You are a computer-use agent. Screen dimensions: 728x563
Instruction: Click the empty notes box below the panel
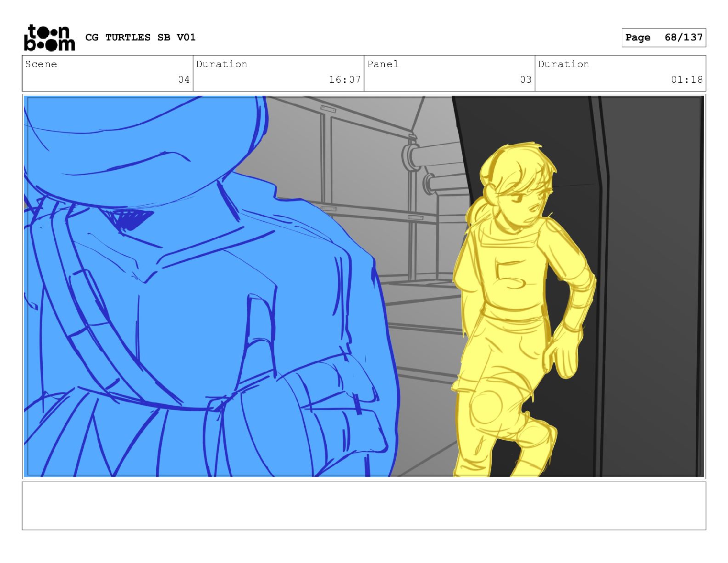pos(364,506)
